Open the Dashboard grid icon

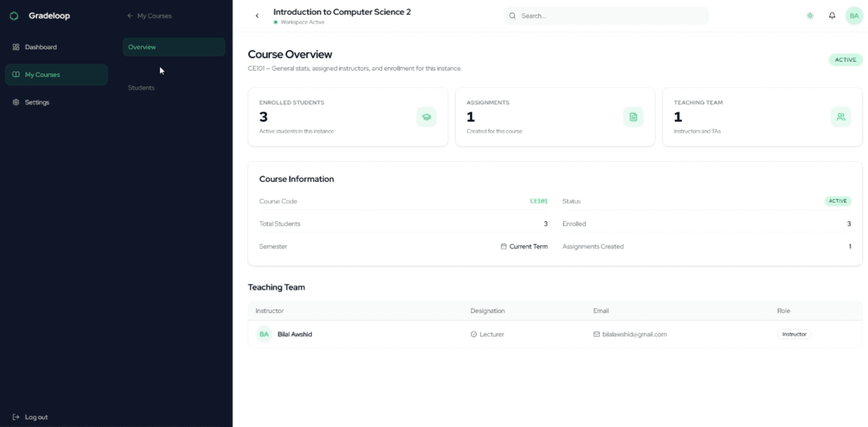16,47
